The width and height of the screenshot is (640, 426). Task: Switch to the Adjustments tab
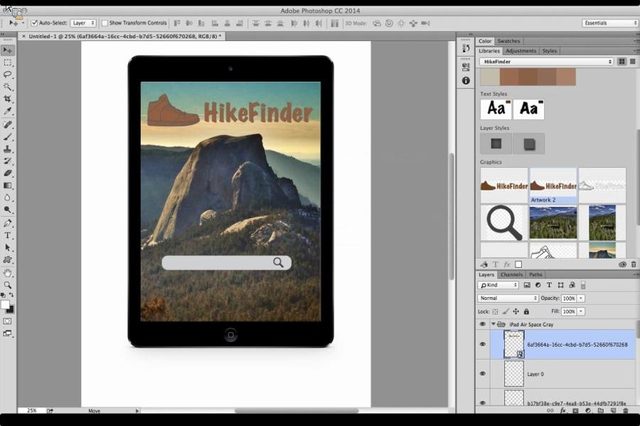[521, 51]
